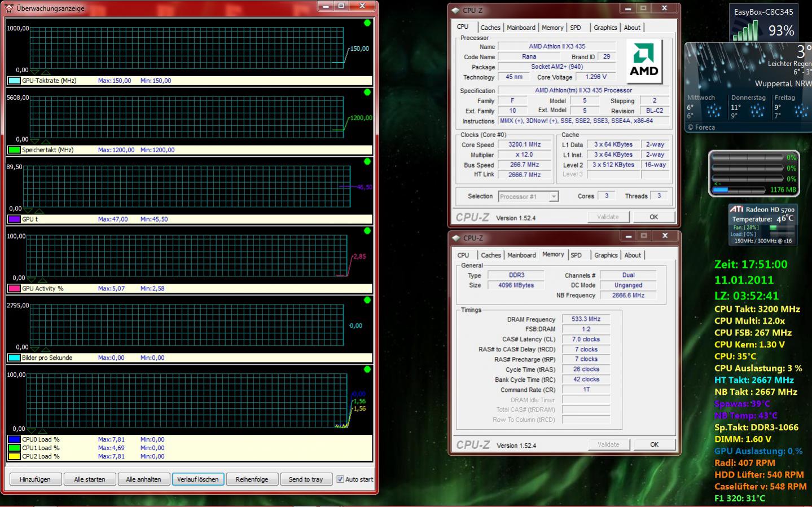Click the cyan Bilder pro Sekunde swatch
Viewport: 812px width, 507px height.
point(14,358)
